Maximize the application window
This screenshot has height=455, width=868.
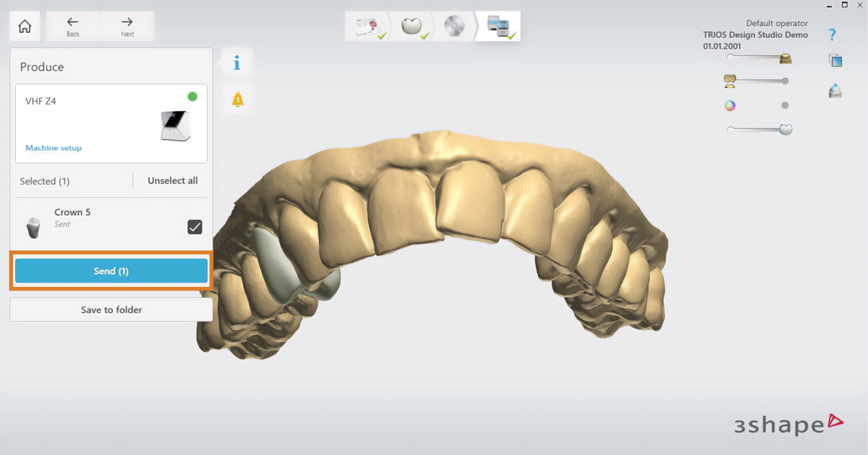845,5
